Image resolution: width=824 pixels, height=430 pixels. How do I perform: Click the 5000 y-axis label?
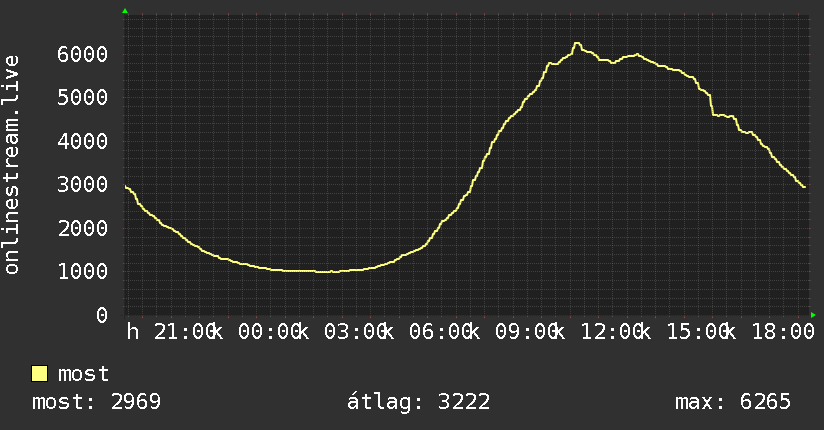pos(83,97)
